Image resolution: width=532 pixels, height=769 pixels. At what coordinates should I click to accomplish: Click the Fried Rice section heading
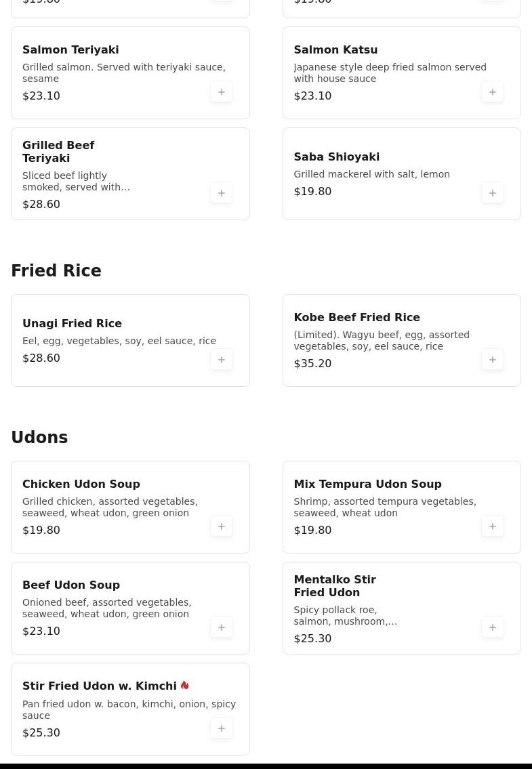[x=56, y=271]
